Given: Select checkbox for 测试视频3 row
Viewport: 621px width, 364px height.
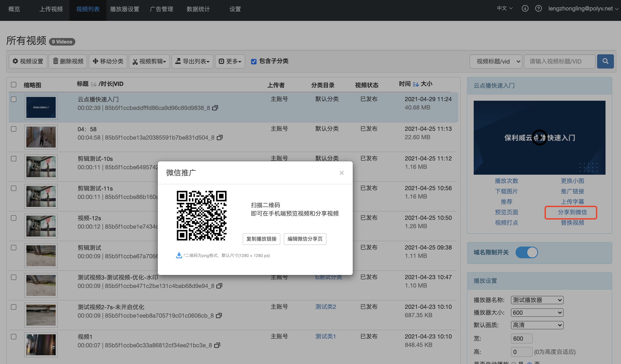Looking at the screenshot, I should click(x=14, y=277).
